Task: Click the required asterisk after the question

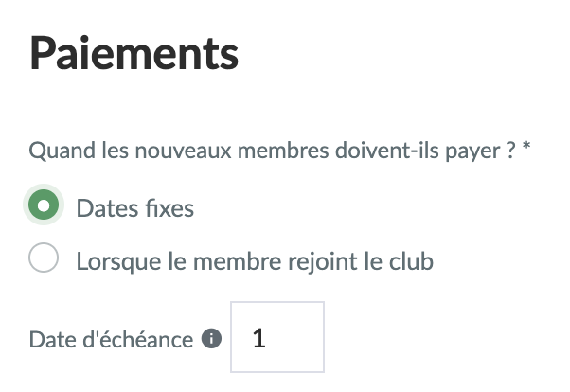Action: (526, 147)
